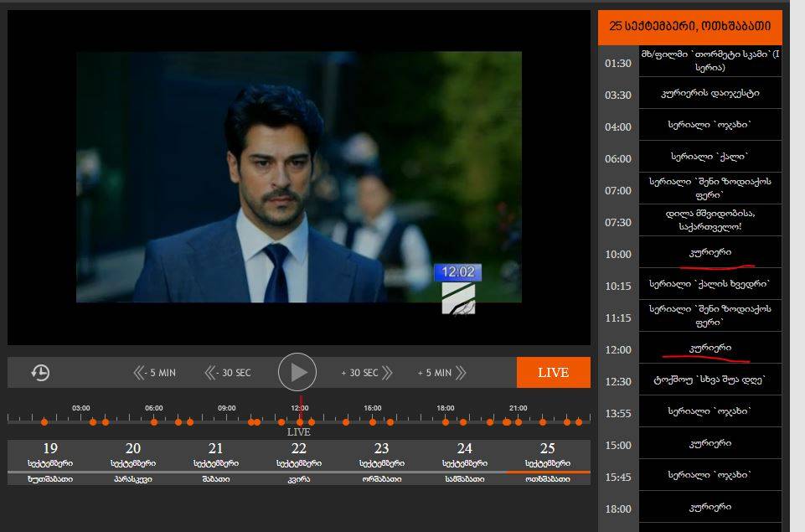Switch to the LIVE broadcast button

pyautogui.click(x=553, y=373)
